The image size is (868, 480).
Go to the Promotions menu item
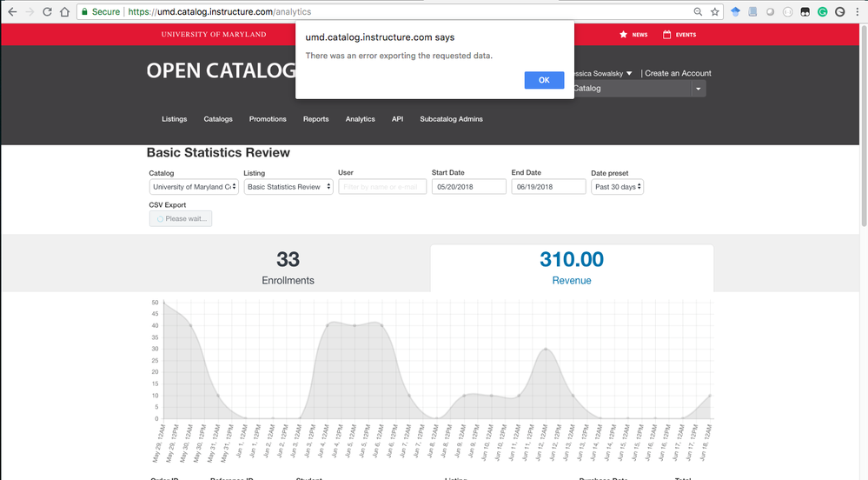tap(268, 119)
